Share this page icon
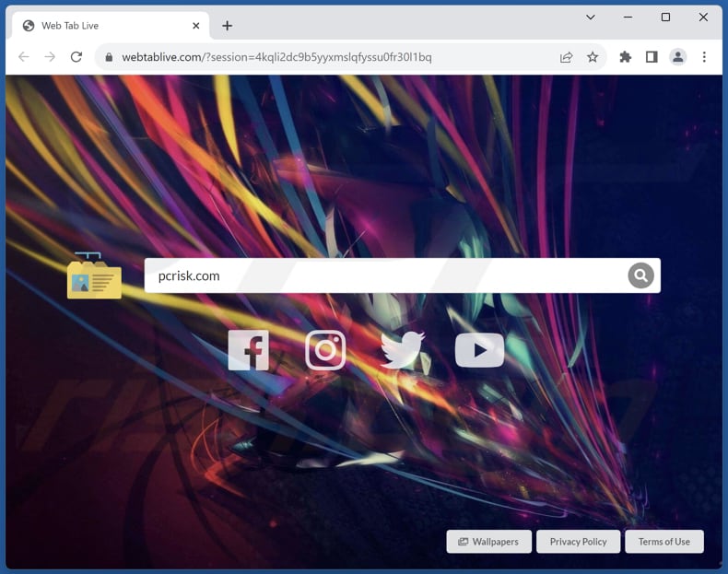The height and width of the screenshot is (574, 728). coord(566,57)
